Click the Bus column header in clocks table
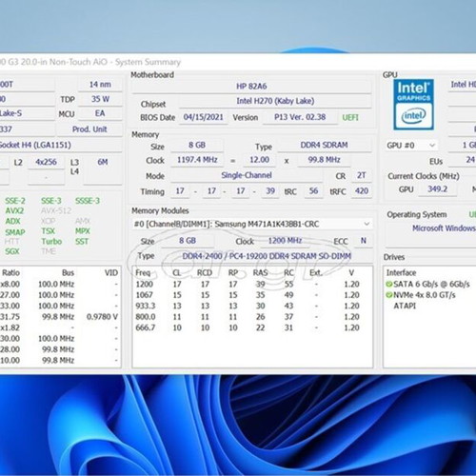 pos(68,273)
